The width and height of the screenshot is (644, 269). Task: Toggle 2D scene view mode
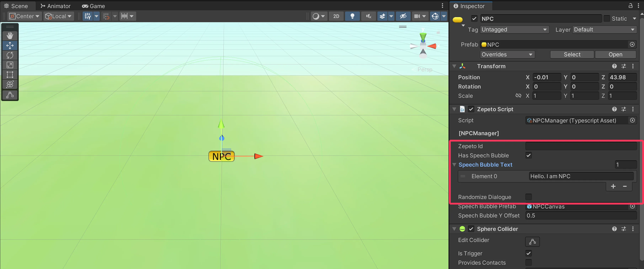(336, 16)
